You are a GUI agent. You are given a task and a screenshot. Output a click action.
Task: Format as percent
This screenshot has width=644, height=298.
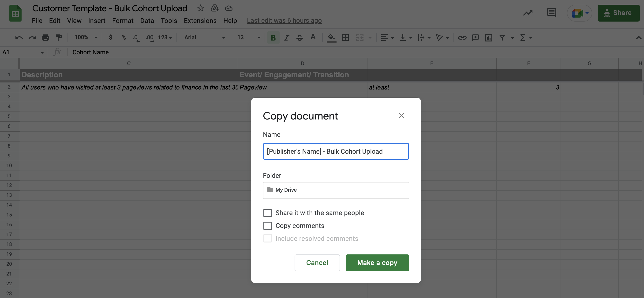click(x=124, y=37)
